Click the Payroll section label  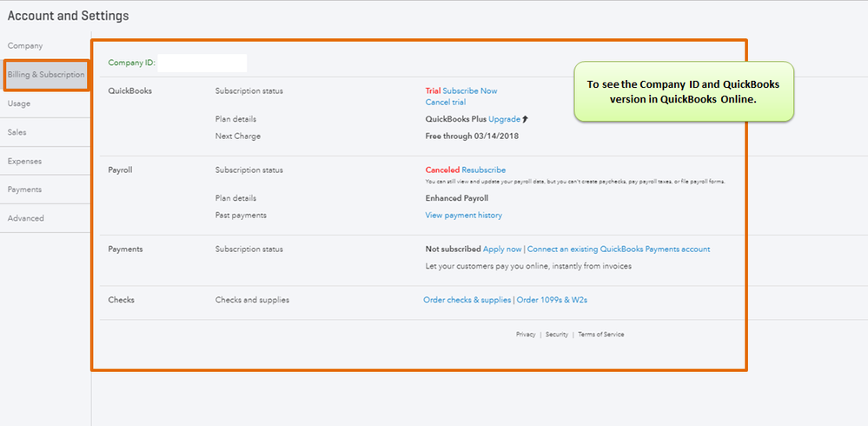click(x=120, y=170)
